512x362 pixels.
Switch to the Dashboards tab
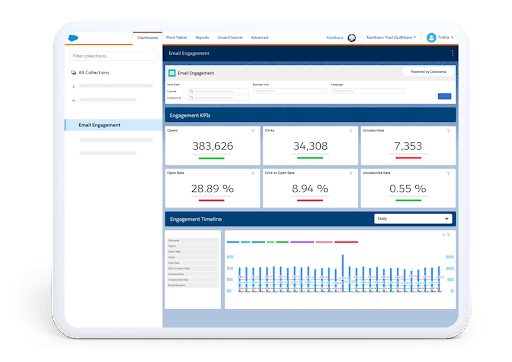click(147, 38)
